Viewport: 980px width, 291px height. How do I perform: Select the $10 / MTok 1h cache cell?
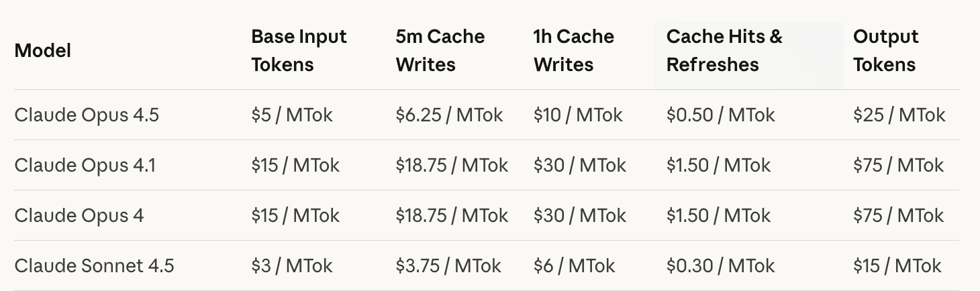(578, 115)
